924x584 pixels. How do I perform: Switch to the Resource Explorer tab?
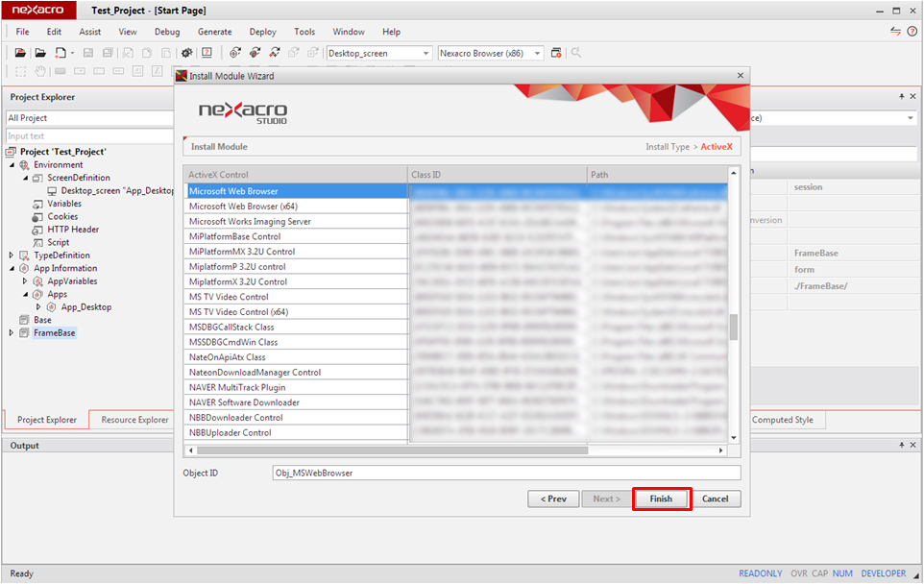134,420
